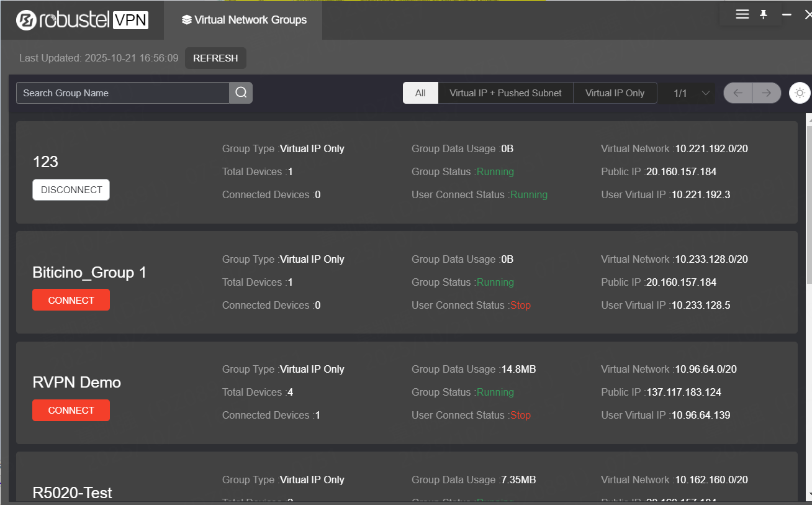The width and height of the screenshot is (812, 505).
Task: Filter by Virtual IP + Pushed Subnet
Action: (505, 93)
